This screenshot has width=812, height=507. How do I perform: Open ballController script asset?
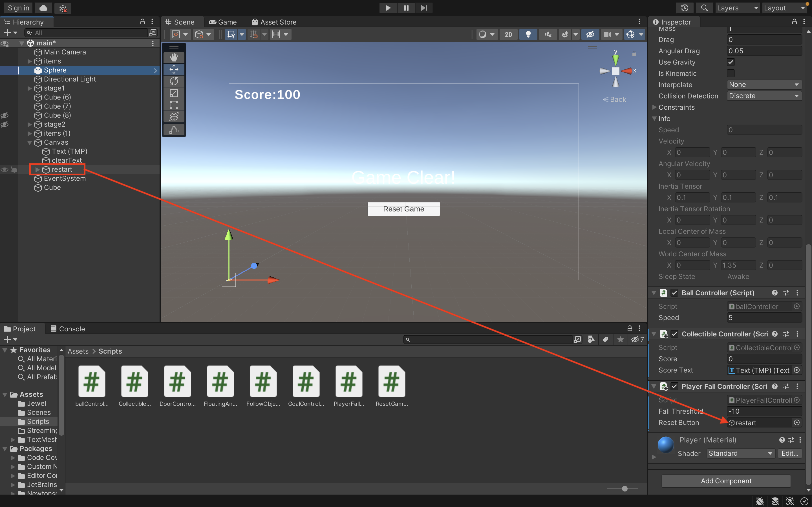point(92,381)
